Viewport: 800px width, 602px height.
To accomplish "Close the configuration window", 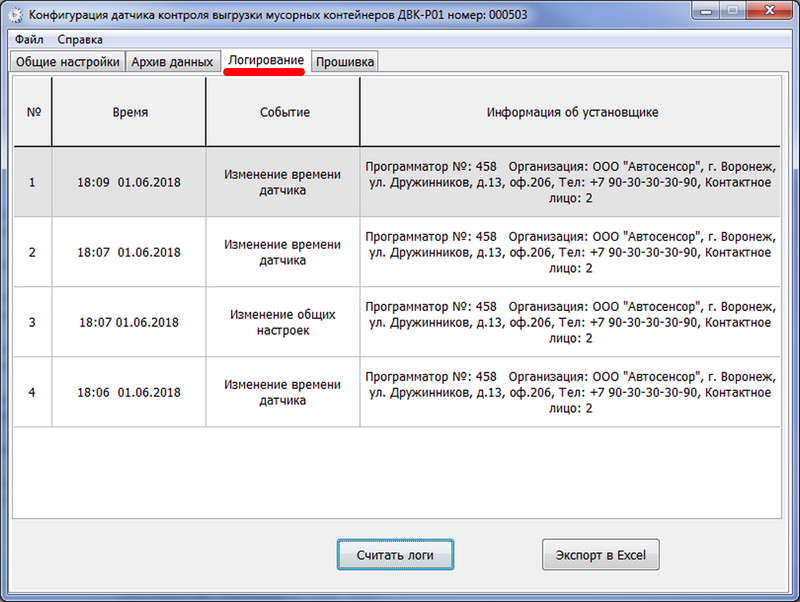I will click(769, 11).
